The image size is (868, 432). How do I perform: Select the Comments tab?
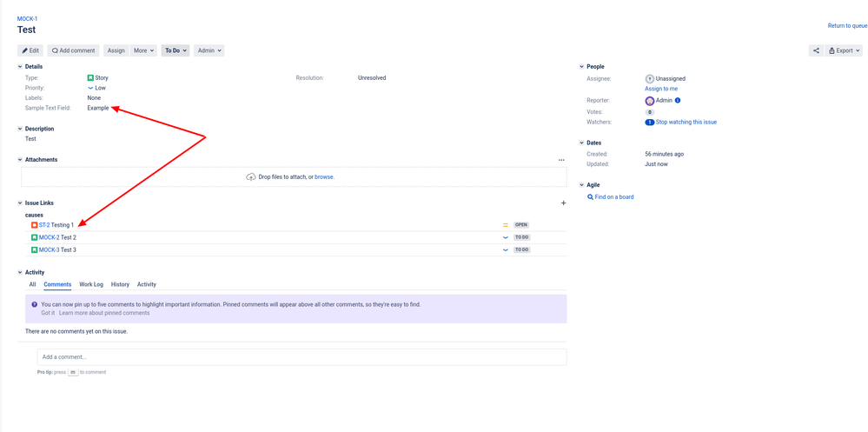click(57, 285)
